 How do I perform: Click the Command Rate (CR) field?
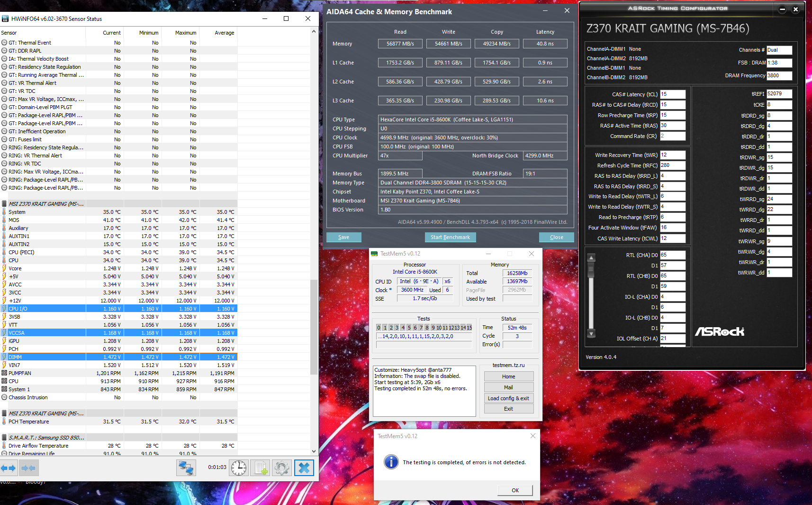click(x=673, y=136)
